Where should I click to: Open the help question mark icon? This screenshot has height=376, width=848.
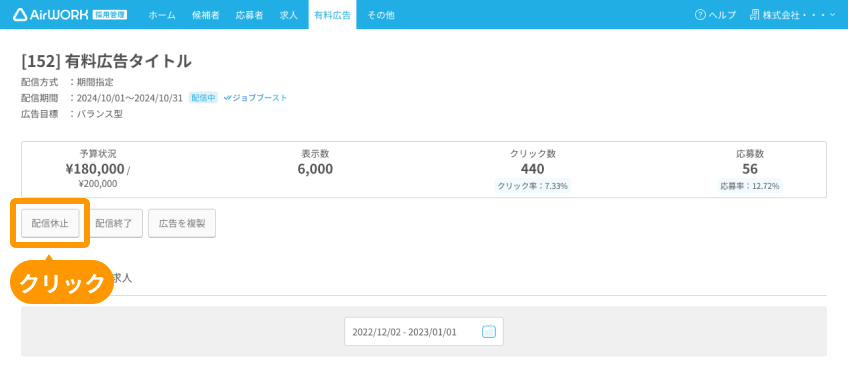[x=700, y=15]
